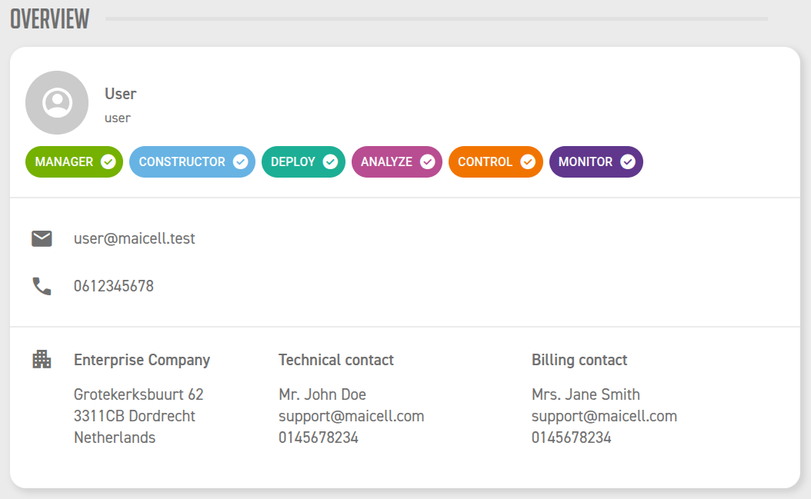Click the company building icon
This screenshot has width=811, height=499.
click(x=42, y=359)
